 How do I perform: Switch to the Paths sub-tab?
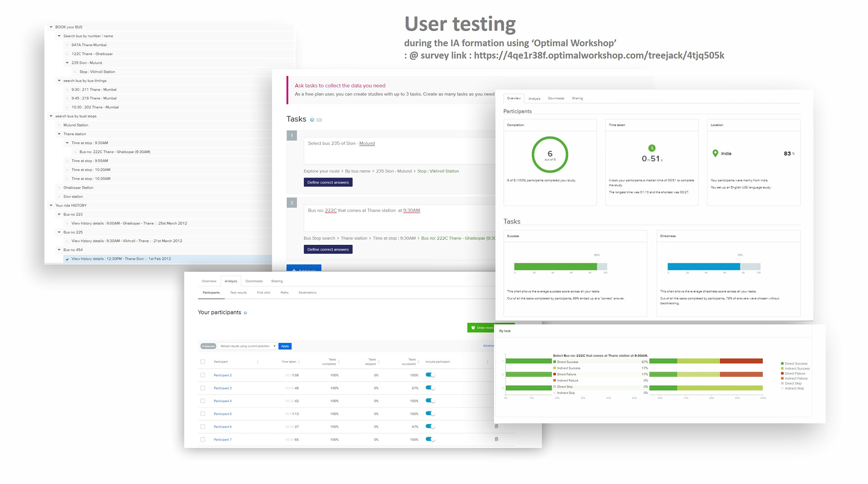click(284, 293)
